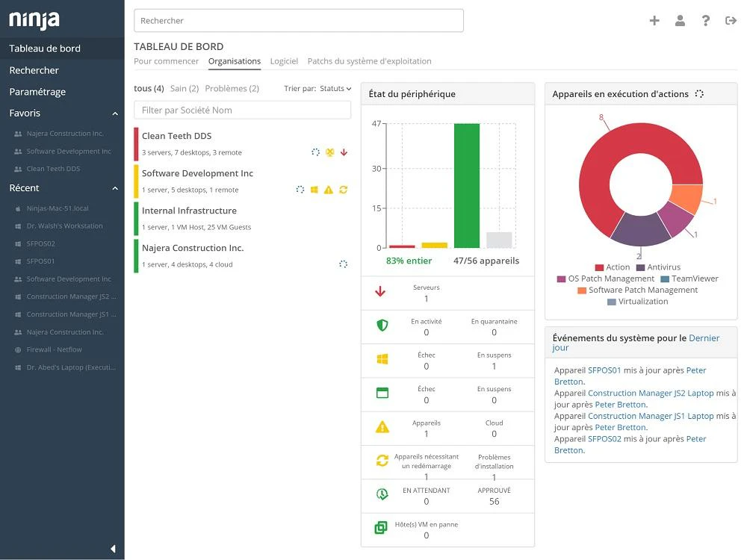747x560 pixels.
Task: Click the Ninja logo
Action: (x=34, y=20)
